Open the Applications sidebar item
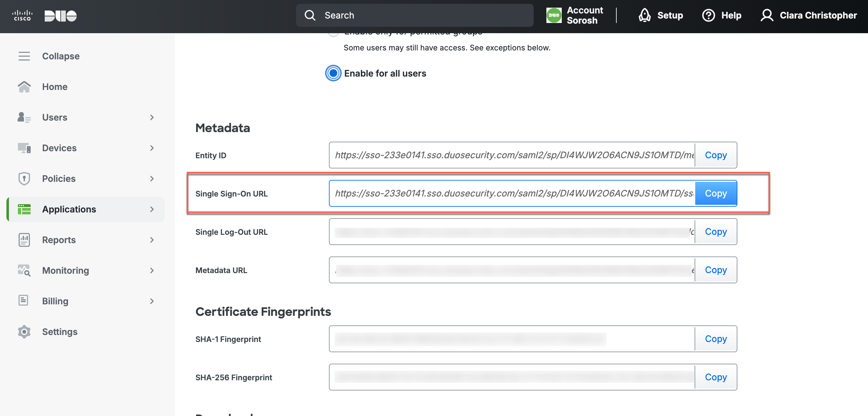This screenshot has width=868, height=416. coord(69,209)
